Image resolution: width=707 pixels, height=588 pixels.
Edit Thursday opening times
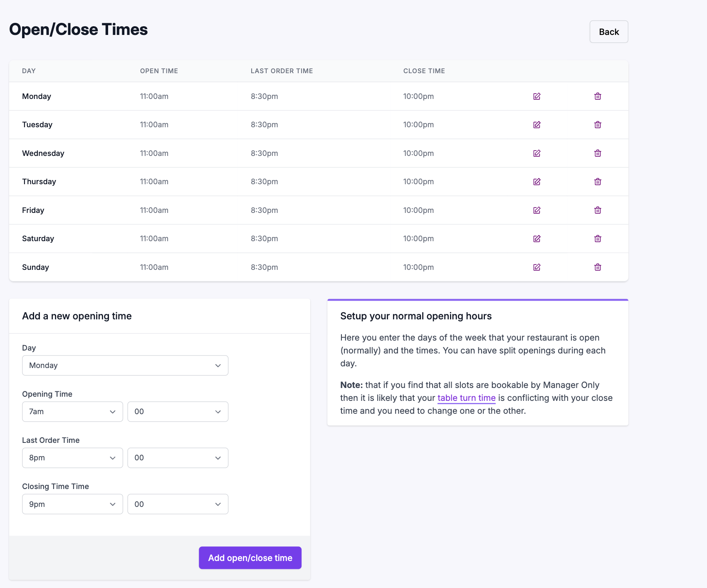coord(537,182)
